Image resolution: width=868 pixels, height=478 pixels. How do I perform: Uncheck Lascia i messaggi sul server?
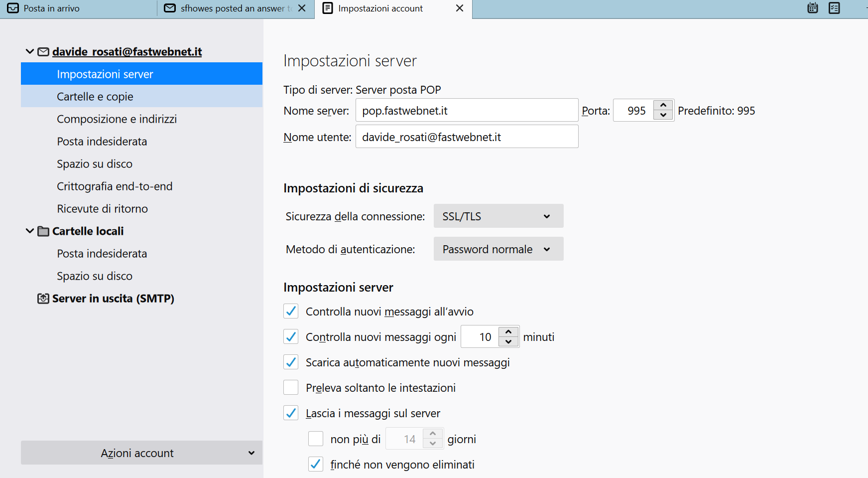point(291,413)
